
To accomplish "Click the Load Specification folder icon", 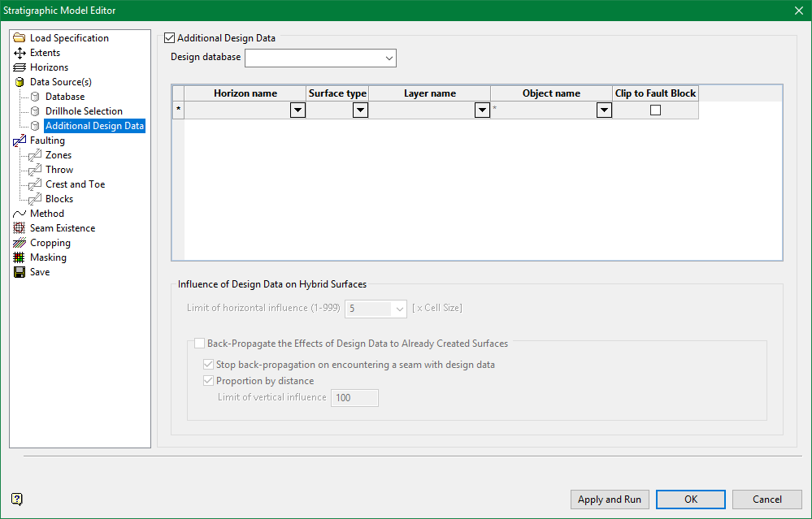I will (x=20, y=38).
